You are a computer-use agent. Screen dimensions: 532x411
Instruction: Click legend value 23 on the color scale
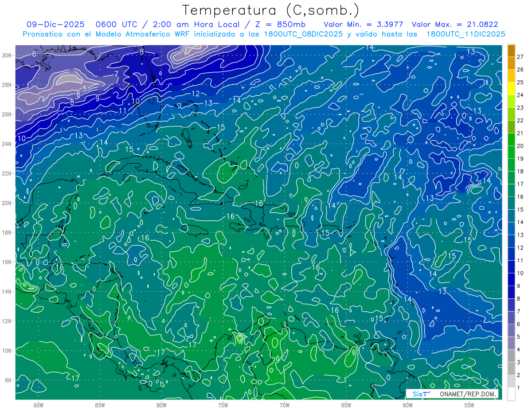click(520, 108)
